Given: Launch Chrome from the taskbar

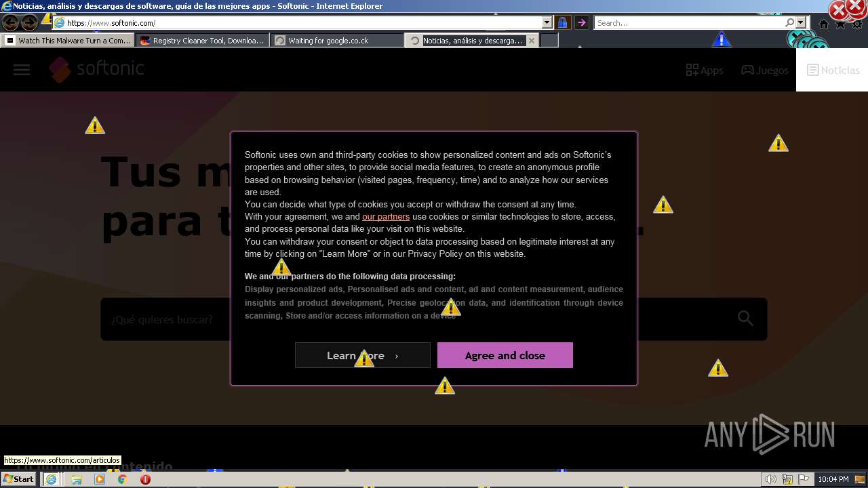Looking at the screenshot, I should pos(123,479).
